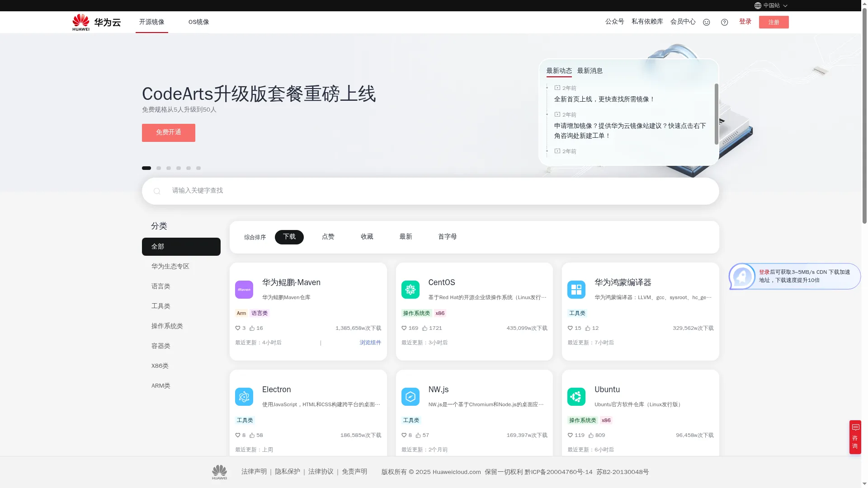
Task: Click the 免费开通 button
Action: [168, 132]
